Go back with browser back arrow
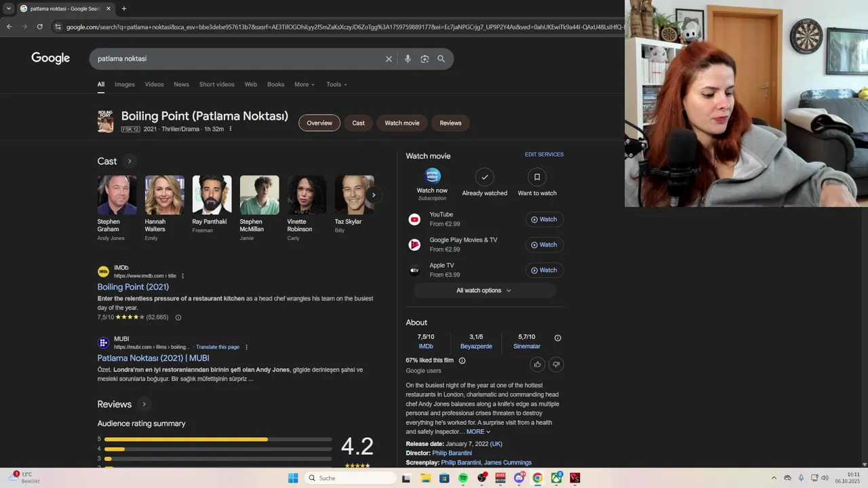The height and width of the screenshot is (488, 868). click(x=9, y=26)
